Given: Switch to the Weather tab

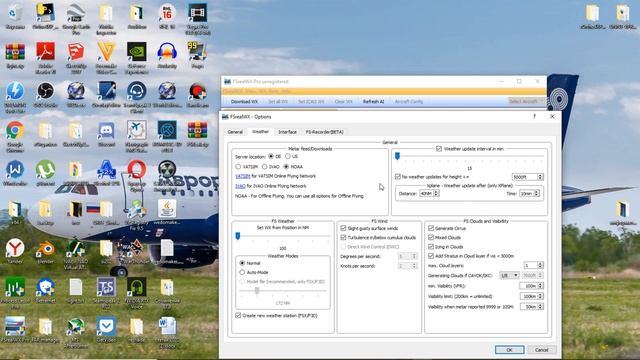Looking at the screenshot, I should [x=260, y=131].
